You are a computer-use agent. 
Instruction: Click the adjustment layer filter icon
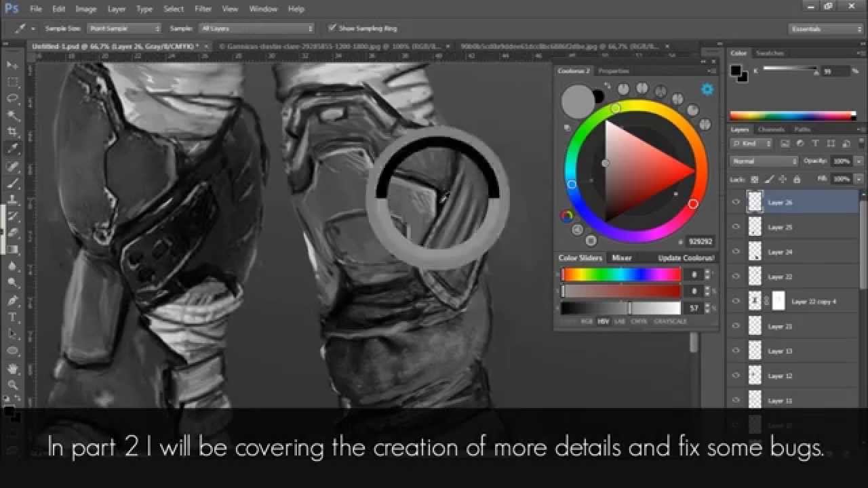click(x=800, y=144)
